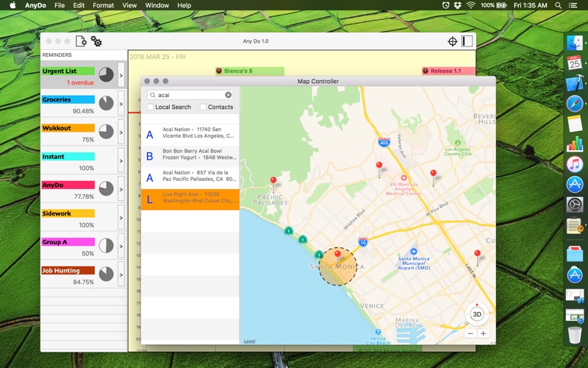Click the new document icon in AnyDo toolbar
The image size is (588, 368).
(x=81, y=41)
